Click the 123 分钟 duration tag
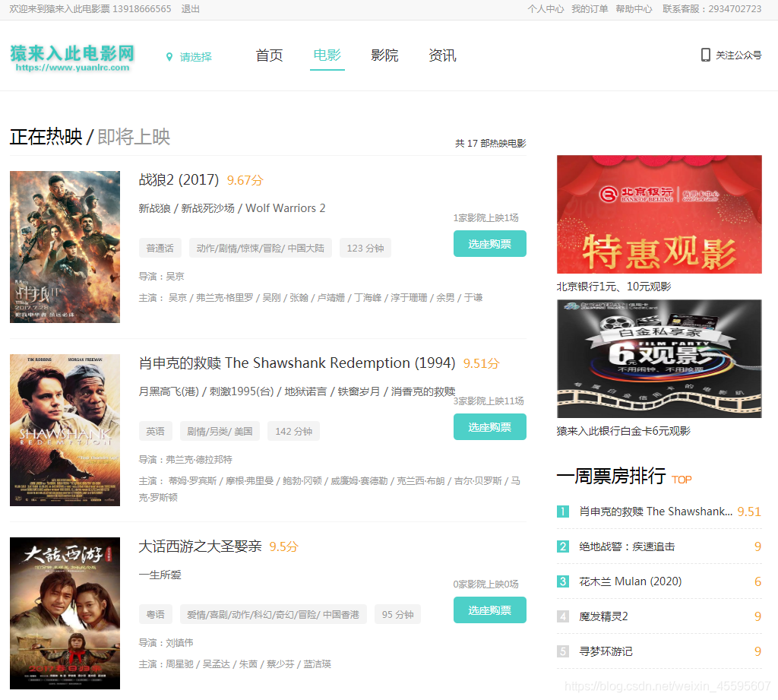Screen dimensions: 778x700 (365, 249)
